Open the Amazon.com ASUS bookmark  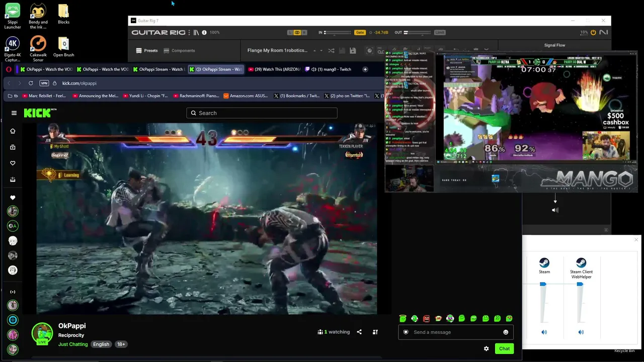[246, 96]
